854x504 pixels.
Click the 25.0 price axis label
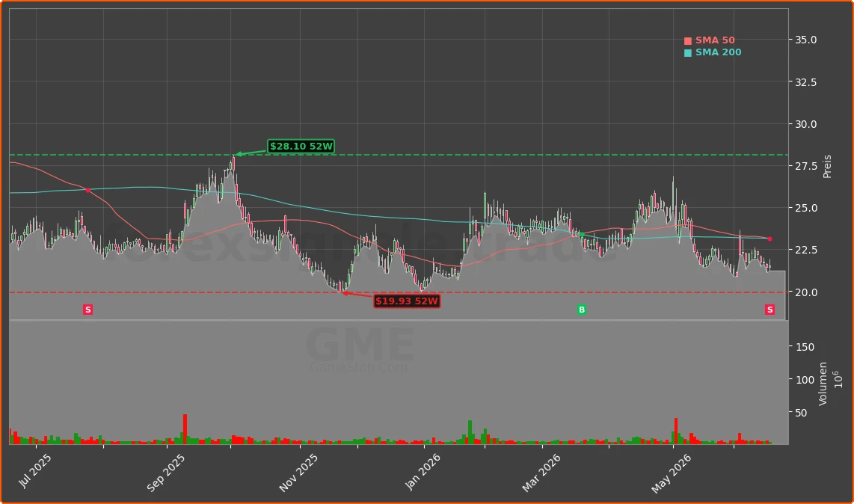[806, 208]
